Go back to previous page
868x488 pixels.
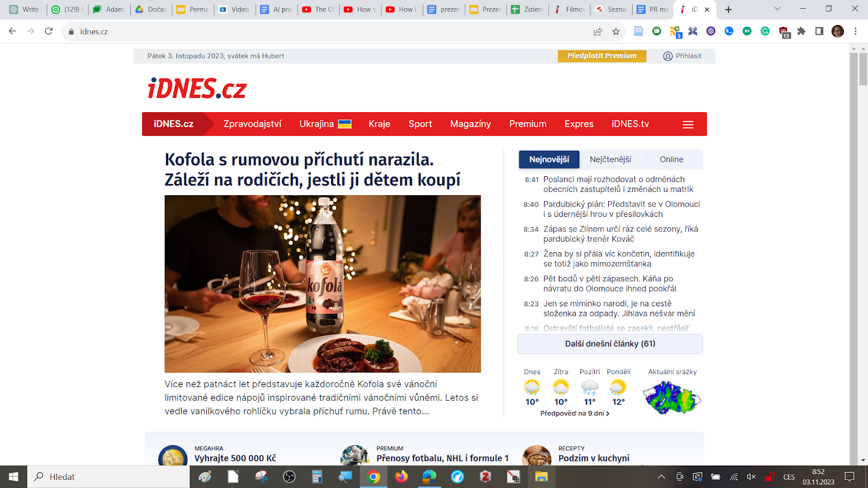tap(12, 31)
